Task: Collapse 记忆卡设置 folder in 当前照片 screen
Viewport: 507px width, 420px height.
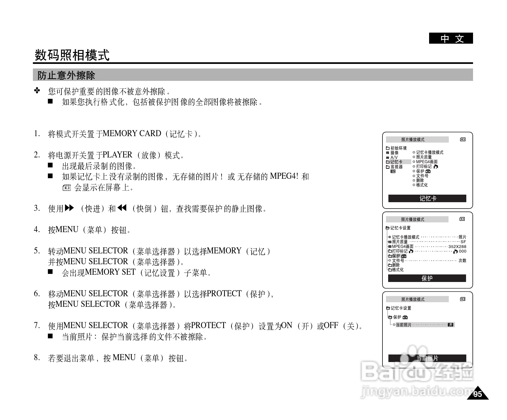Action: pos(388,308)
